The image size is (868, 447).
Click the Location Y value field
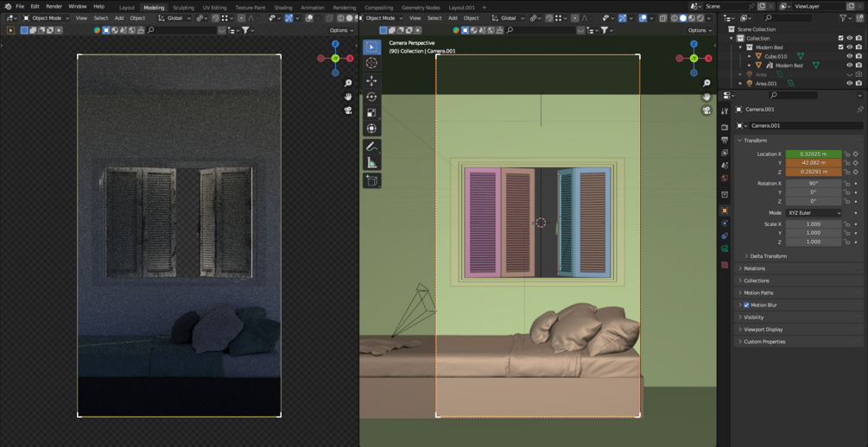(x=814, y=163)
